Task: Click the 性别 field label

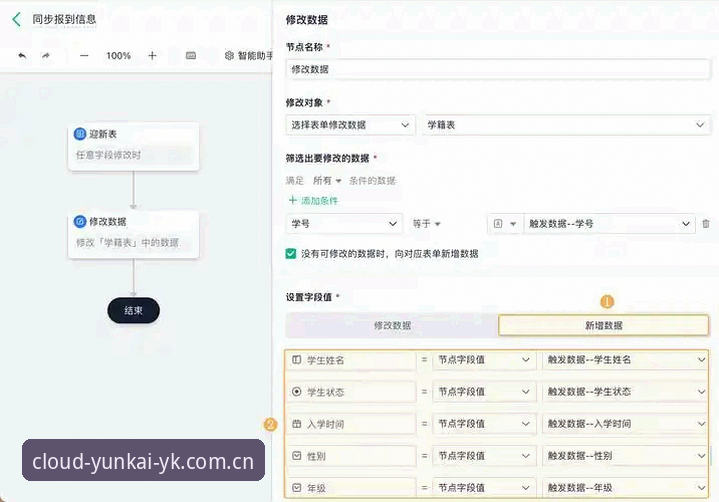Action: (316, 457)
